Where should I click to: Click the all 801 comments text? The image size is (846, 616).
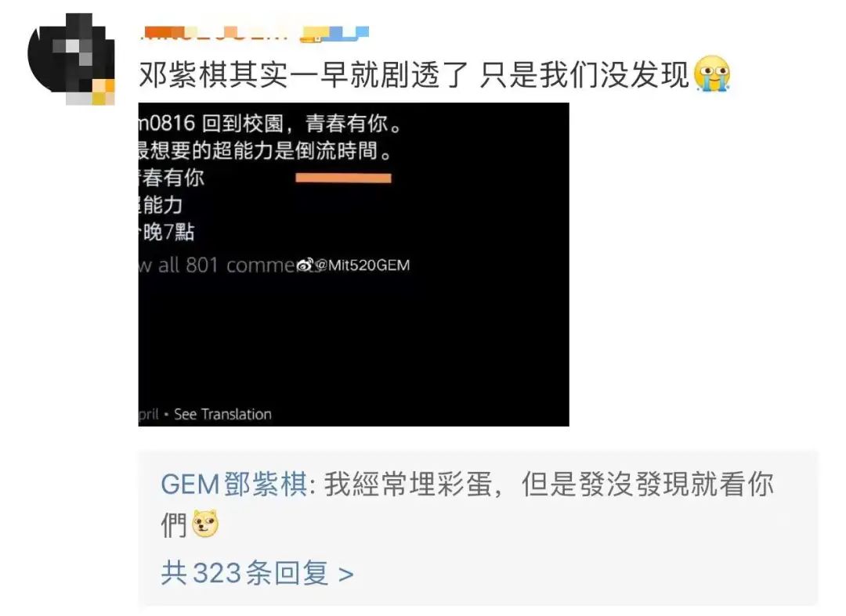click(x=226, y=265)
